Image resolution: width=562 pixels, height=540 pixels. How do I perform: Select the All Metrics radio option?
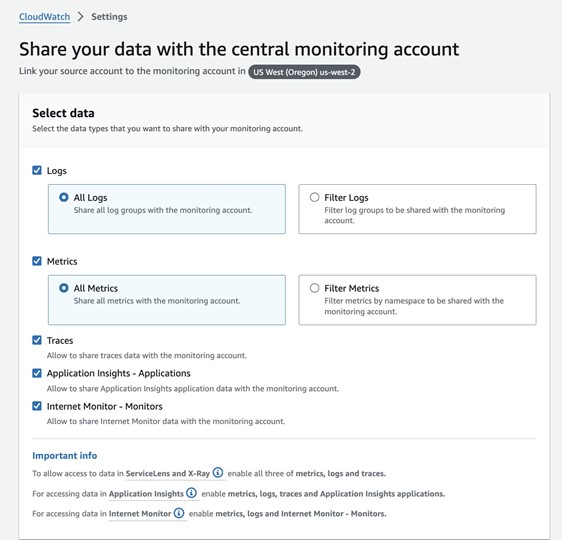click(64, 288)
